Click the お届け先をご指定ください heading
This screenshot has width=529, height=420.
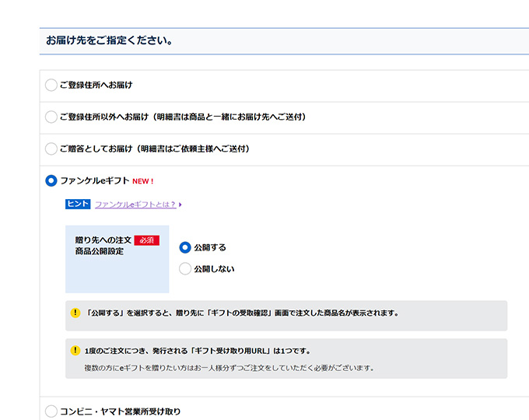point(110,40)
